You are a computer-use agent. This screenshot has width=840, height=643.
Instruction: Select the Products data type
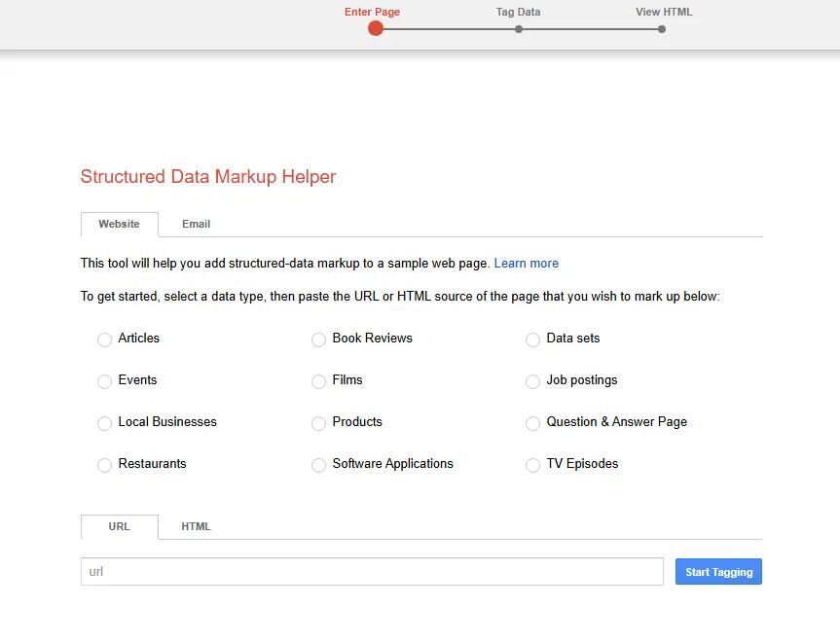tap(318, 423)
